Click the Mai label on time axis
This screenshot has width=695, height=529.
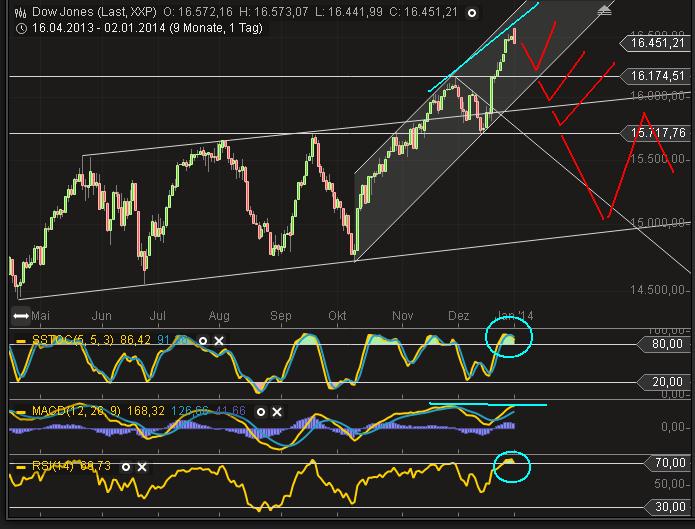coord(41,316)
